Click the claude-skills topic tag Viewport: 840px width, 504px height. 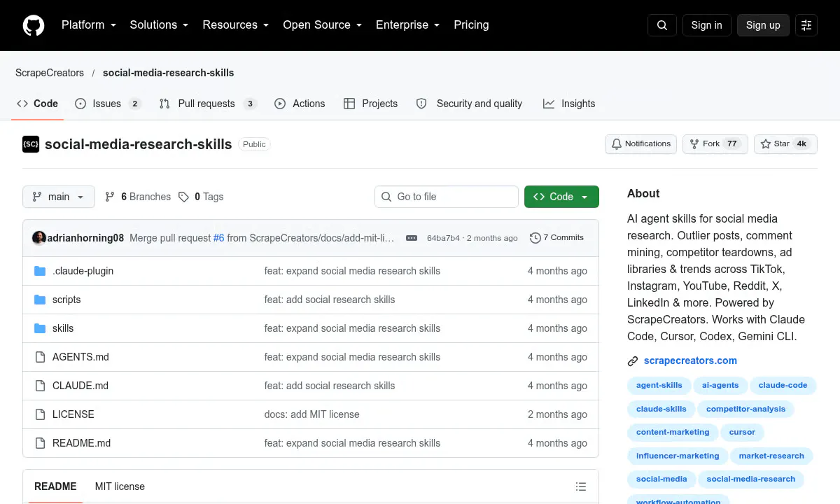coord(661,409)
